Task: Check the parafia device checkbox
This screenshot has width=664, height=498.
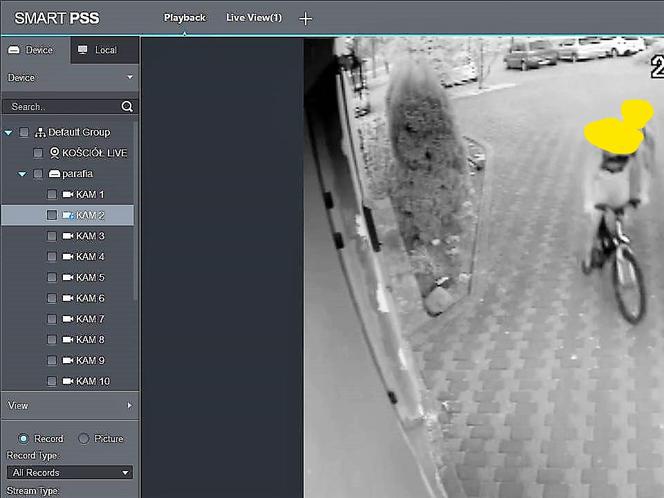Action: coord(38,174)
